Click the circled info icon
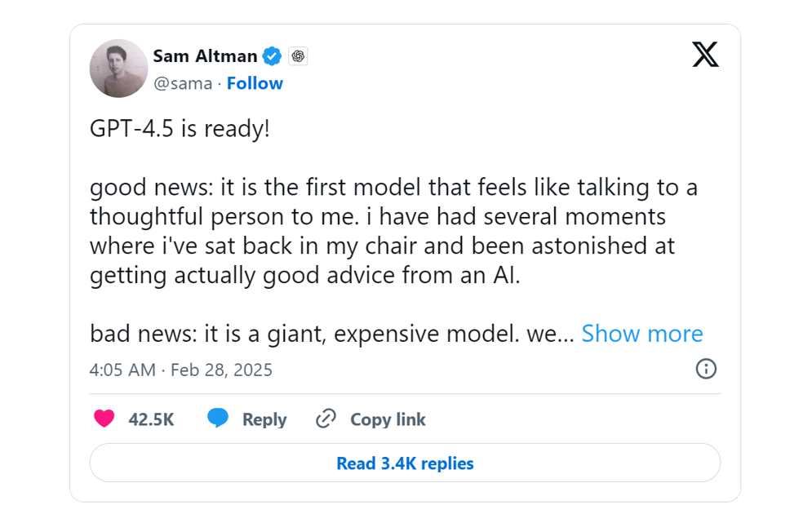 (x=706, y=369)
